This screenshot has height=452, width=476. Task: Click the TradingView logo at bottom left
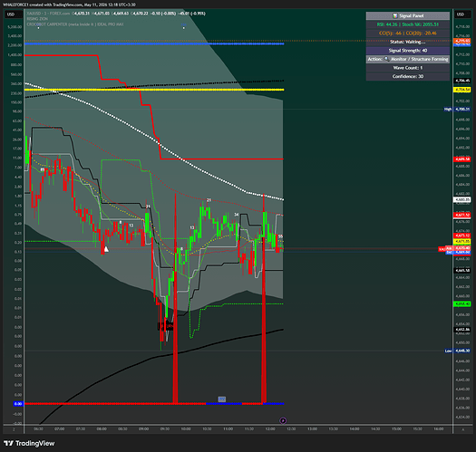29,443
